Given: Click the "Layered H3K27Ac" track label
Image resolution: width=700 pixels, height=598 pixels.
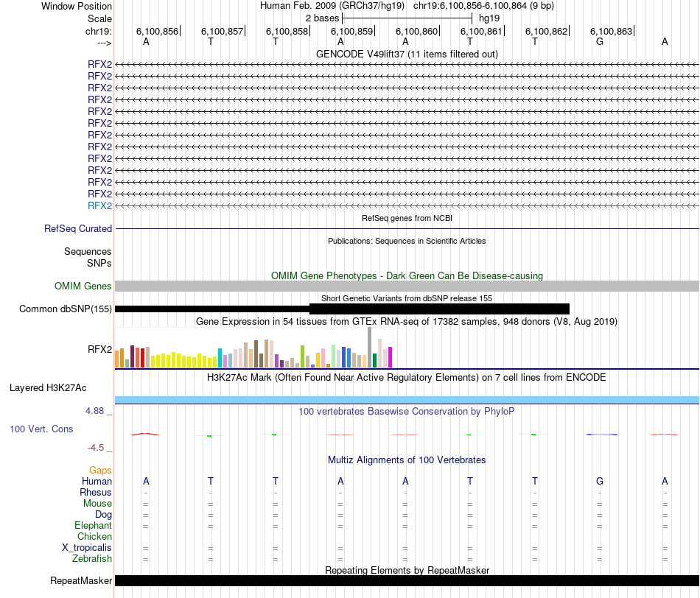Looking at the screenshot, I should pos(48,388).
